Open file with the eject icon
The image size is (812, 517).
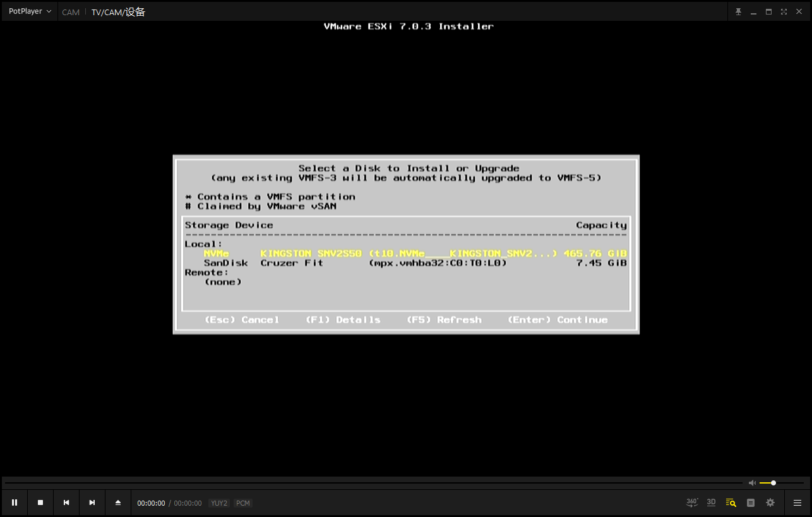pos(118,502)
